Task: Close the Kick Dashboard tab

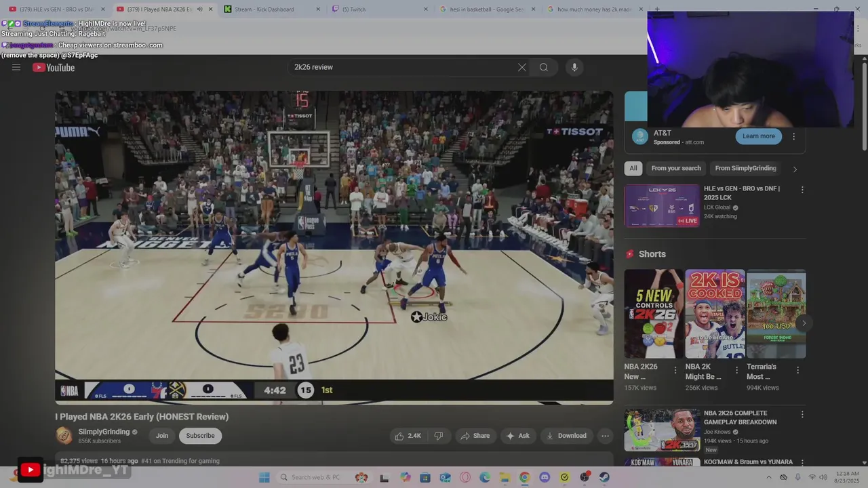Action: click(319, 9)
